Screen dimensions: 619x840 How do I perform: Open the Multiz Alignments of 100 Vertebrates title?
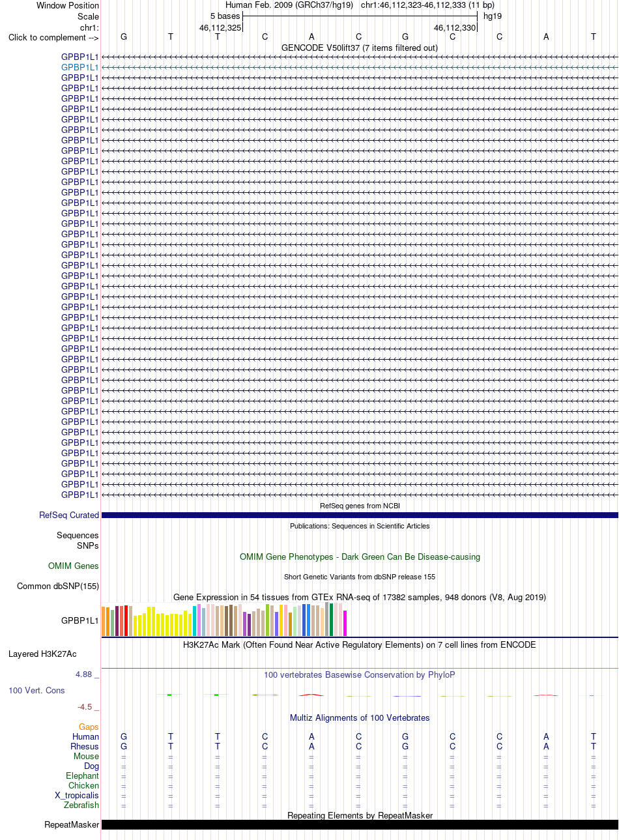(x=360, y=718)
